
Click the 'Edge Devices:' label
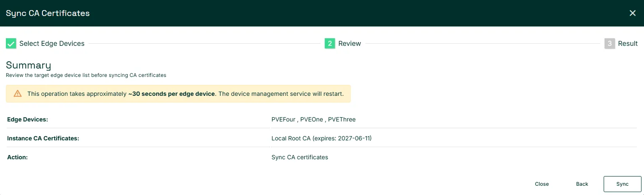tap(28, 120)
